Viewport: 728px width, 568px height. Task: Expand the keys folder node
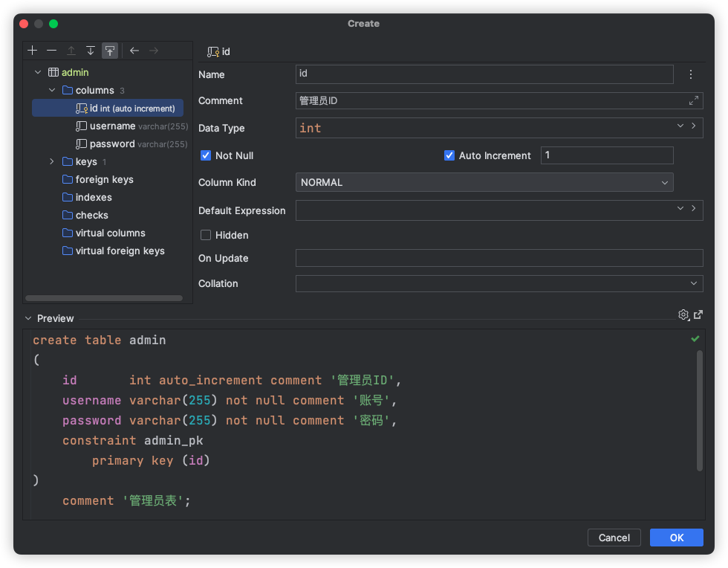click(52, 162)
